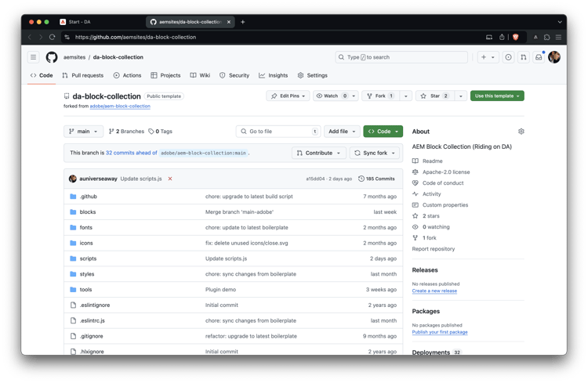
Task: Reload the page in browser toolbar
Action: coord(52,37)
